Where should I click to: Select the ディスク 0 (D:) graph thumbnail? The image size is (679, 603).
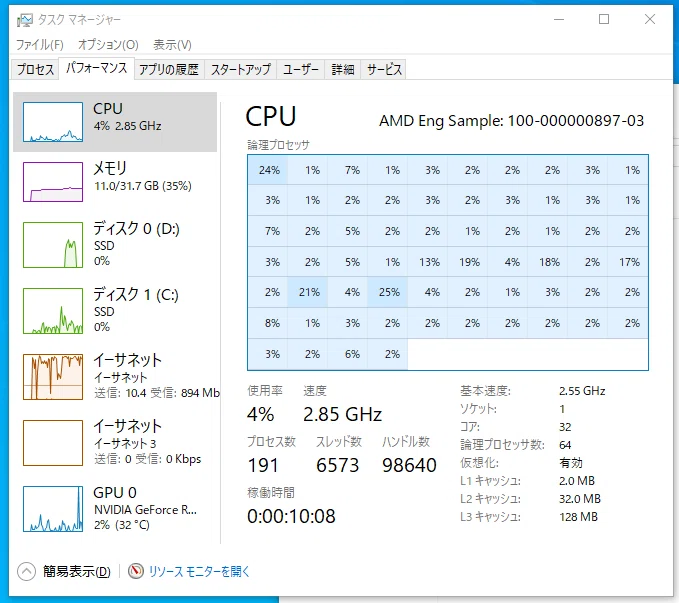pyautogui.click(x=53, y=245)
